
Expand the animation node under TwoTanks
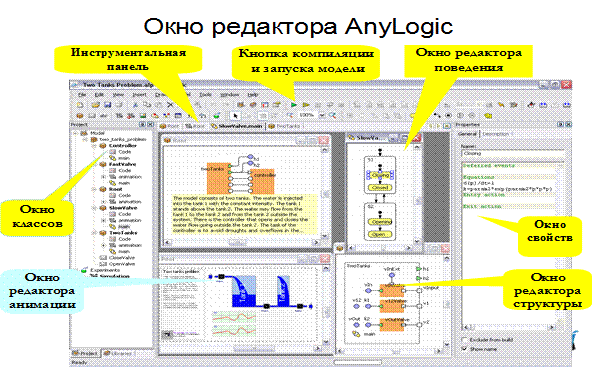coord(103,245)
